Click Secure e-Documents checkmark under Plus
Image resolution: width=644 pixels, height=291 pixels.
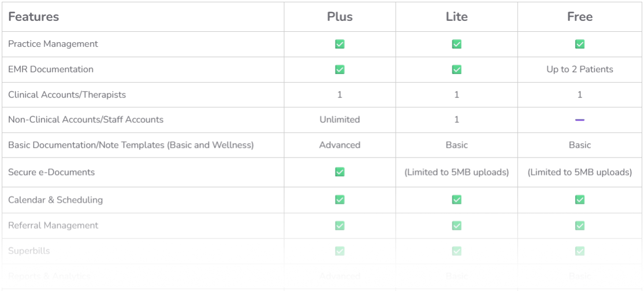tap(340, 172)
